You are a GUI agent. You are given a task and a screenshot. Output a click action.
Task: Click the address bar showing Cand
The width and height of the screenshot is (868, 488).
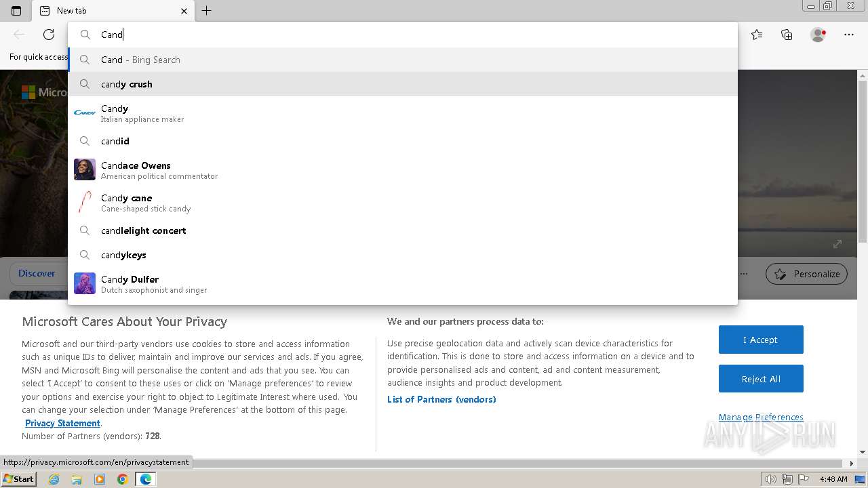[x=403, y=35]
